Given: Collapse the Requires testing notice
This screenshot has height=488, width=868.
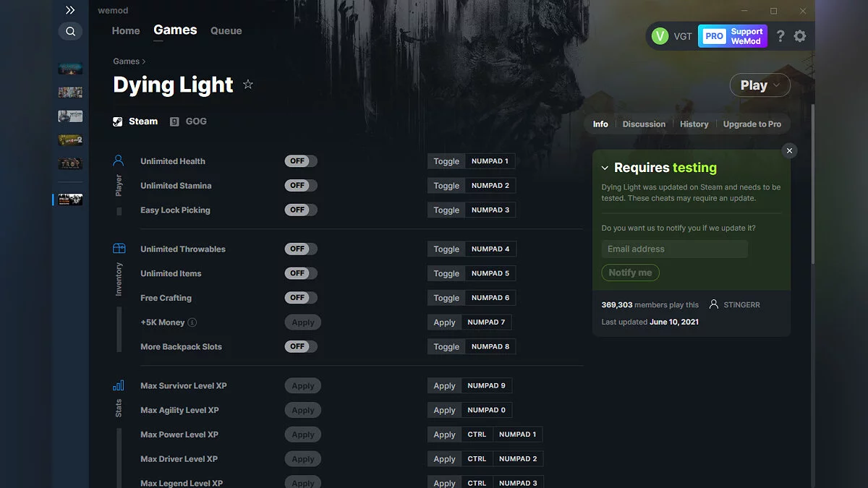Looking at the screenshot, I should pyautogui.click(x=604, y=167).
